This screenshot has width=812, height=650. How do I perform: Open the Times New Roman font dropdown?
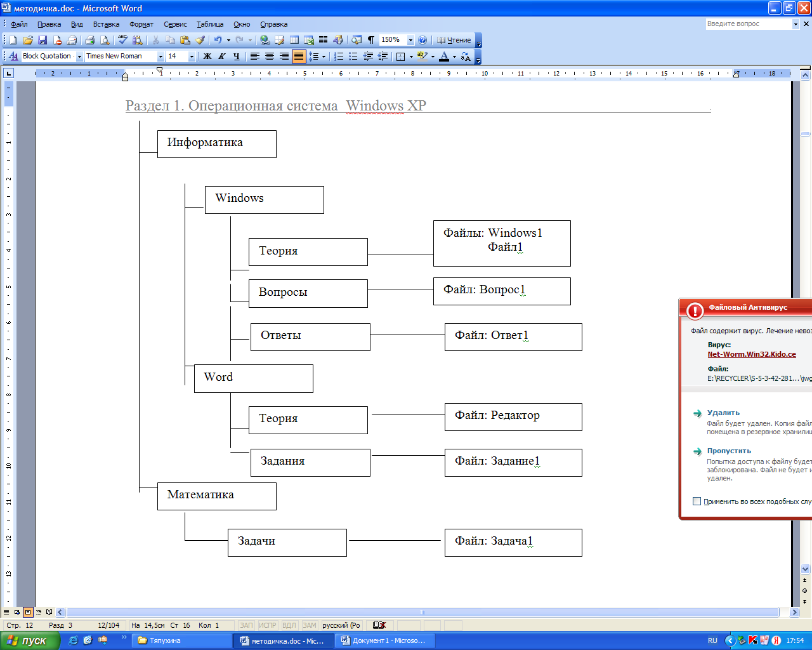click(x=160, y=56)
